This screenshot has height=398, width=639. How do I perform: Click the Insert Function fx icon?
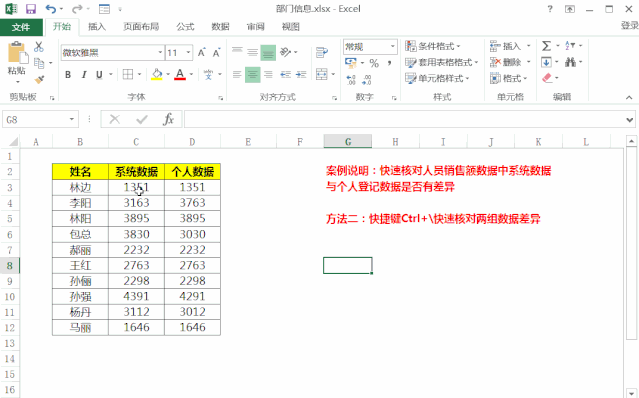168,119
